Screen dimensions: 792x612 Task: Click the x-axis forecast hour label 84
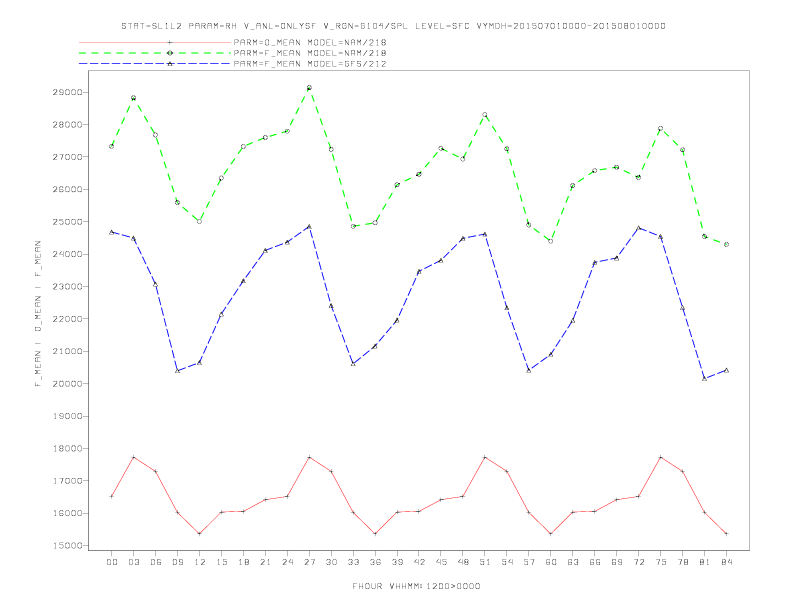click(x=727, y=562)
